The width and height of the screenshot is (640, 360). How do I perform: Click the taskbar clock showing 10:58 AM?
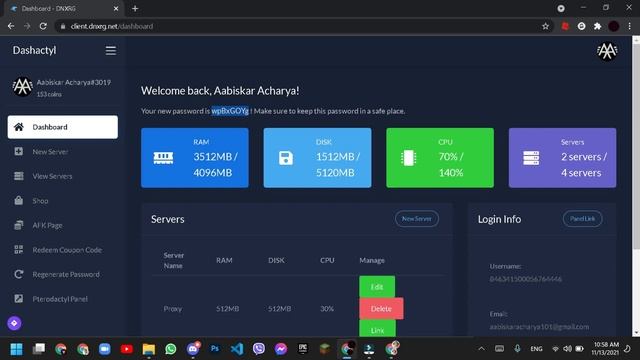coord(606,349)
